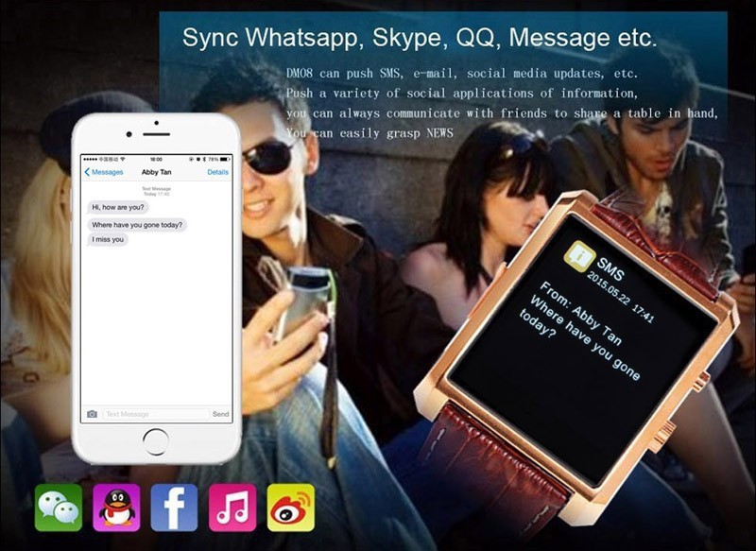Tap the yellow SMS icon on watch
This screenshot has height=551, width=756.
[x=577, y=255]
